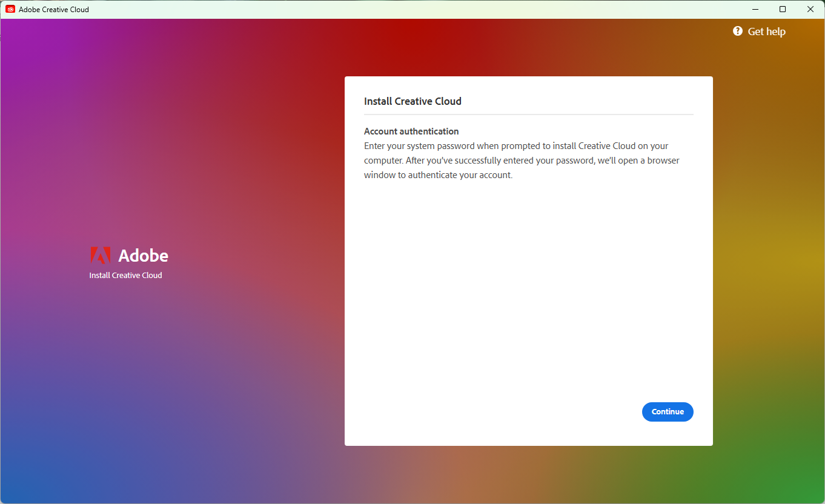Select the Account authentication heading

click(411, 131)
